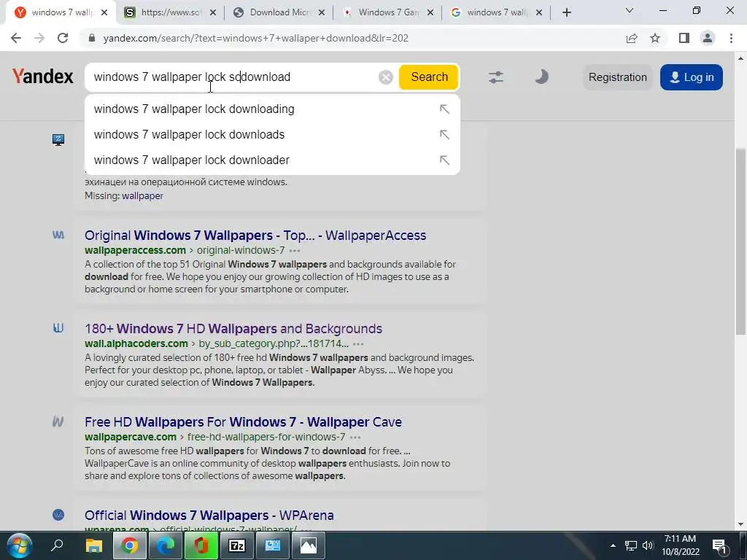Open 7-Zip from taskbar
747x560 pixels.
(237, 545)
